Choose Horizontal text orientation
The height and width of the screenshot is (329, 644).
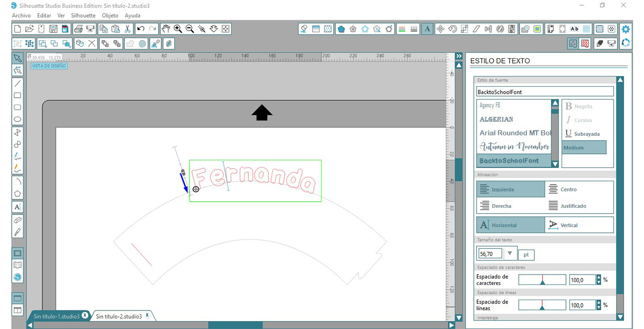tap(511, 225)
